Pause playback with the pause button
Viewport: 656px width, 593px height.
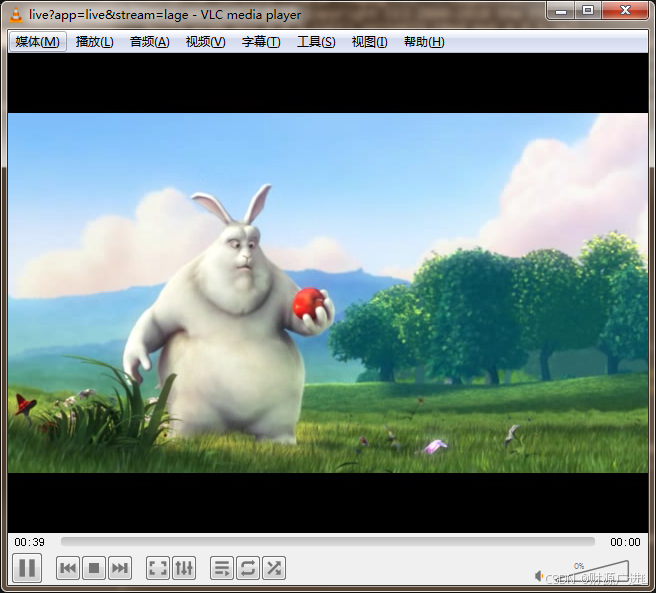coord(27,567)
